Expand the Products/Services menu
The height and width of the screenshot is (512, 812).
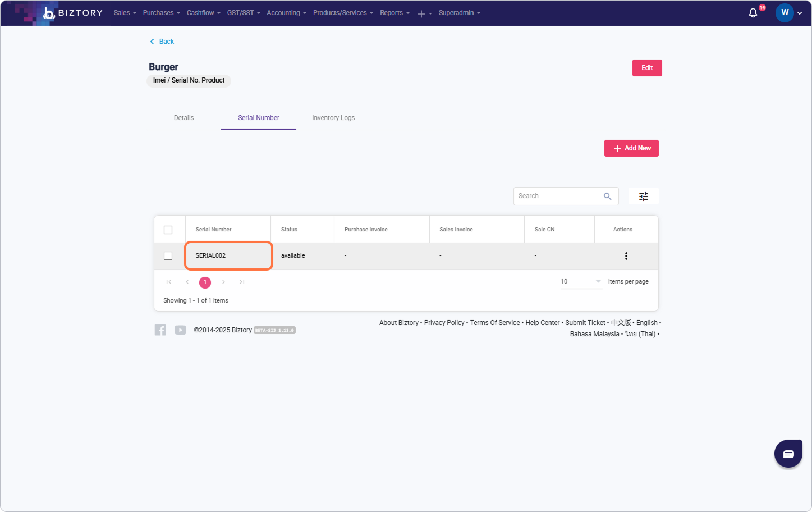pos(343,13)
